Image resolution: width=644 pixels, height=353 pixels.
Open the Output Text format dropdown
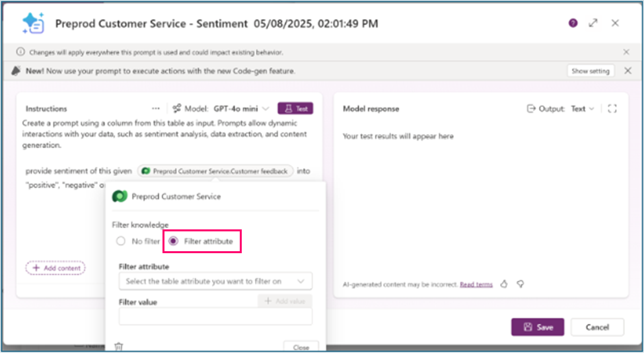[x=583, y=108]
